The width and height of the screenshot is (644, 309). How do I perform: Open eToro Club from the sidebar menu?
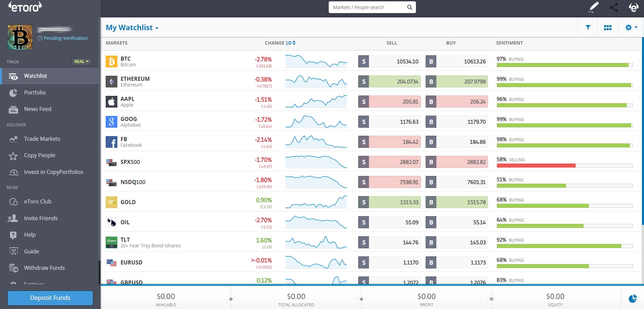[x=38, y=201]
